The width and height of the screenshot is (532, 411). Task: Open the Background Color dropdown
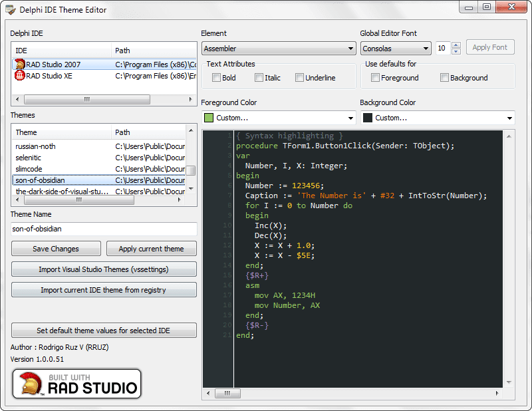click(438, 118)
